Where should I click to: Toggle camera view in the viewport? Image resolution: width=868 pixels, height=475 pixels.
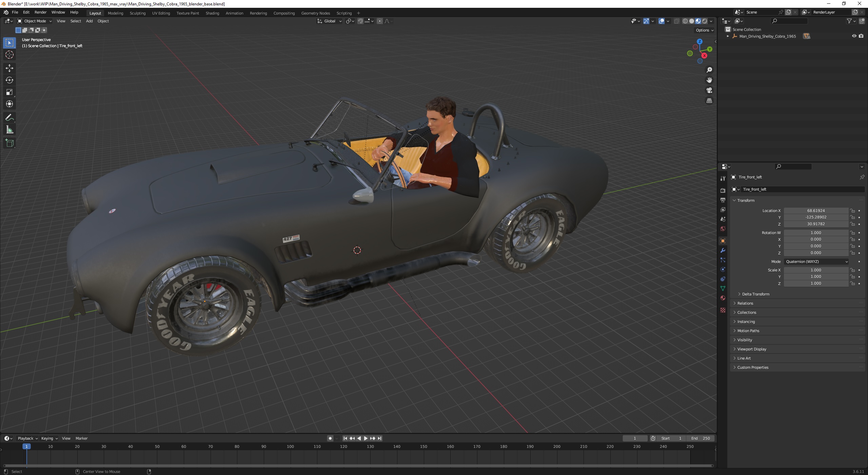709,91
